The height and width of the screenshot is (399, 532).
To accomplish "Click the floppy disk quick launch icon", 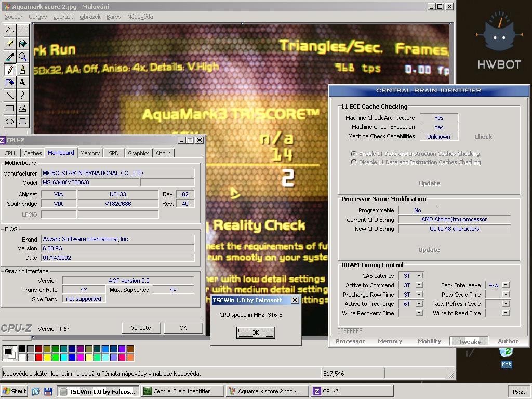I will [48, 391].
